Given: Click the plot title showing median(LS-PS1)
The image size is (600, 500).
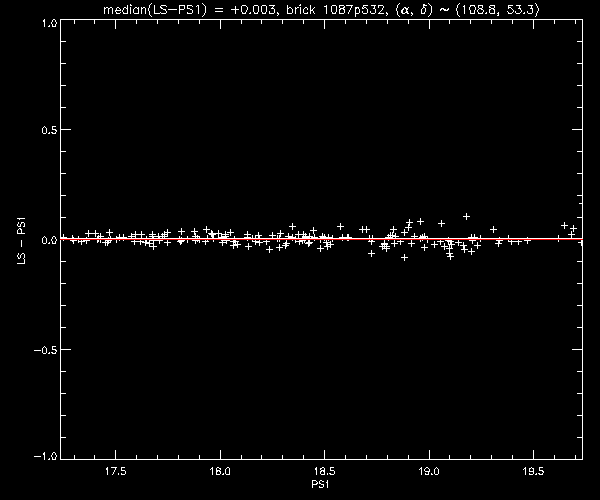Looking at the screenshot, I should [321, 9].
